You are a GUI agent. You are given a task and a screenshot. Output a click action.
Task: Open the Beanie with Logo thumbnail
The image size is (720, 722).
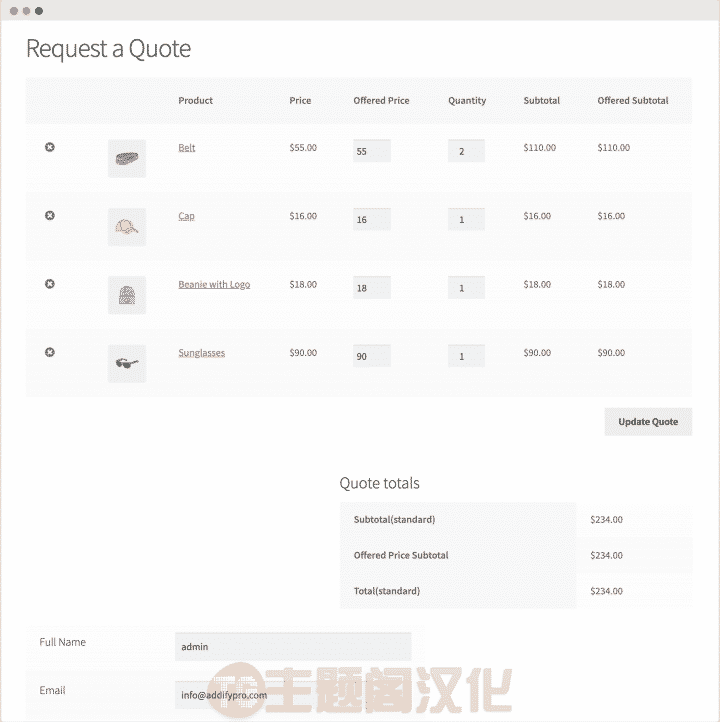coord(127,295)
